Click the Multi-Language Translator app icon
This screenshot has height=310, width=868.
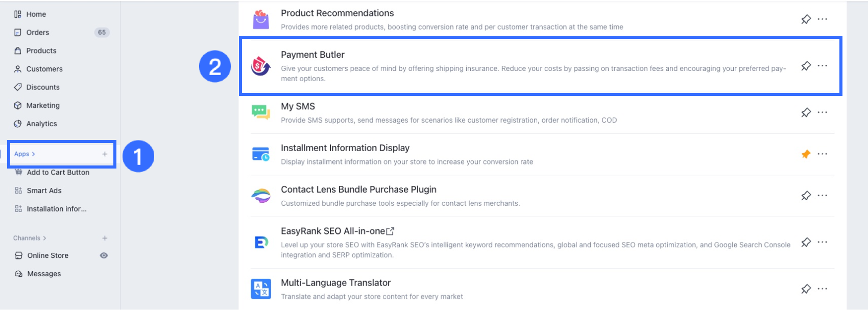tap(261, 289)
